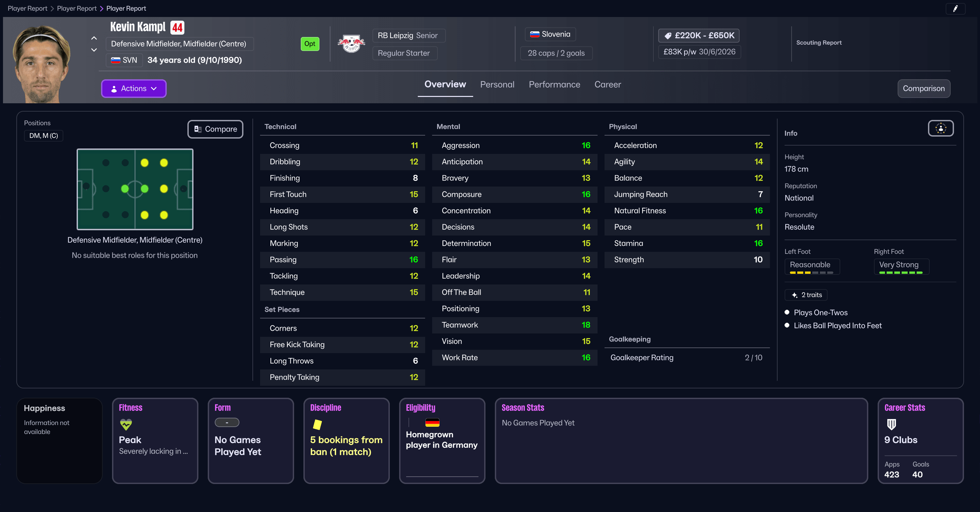
Task: Switch to the Personal tab
Action: 497,84
